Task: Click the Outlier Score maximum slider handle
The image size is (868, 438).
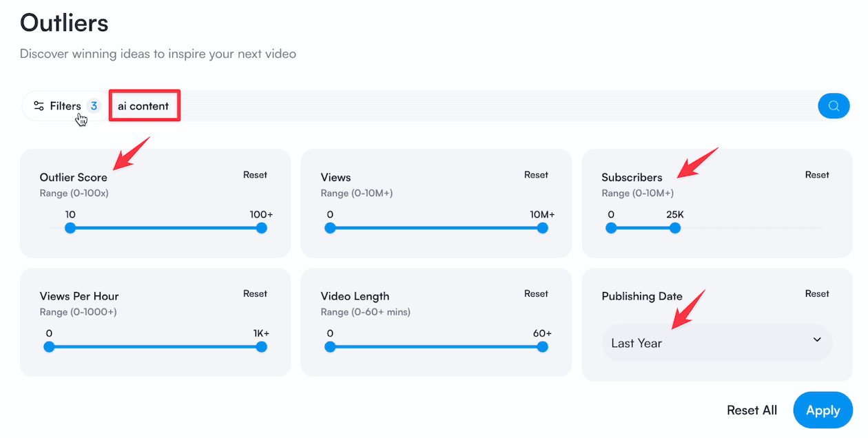Action: (261, 228)
